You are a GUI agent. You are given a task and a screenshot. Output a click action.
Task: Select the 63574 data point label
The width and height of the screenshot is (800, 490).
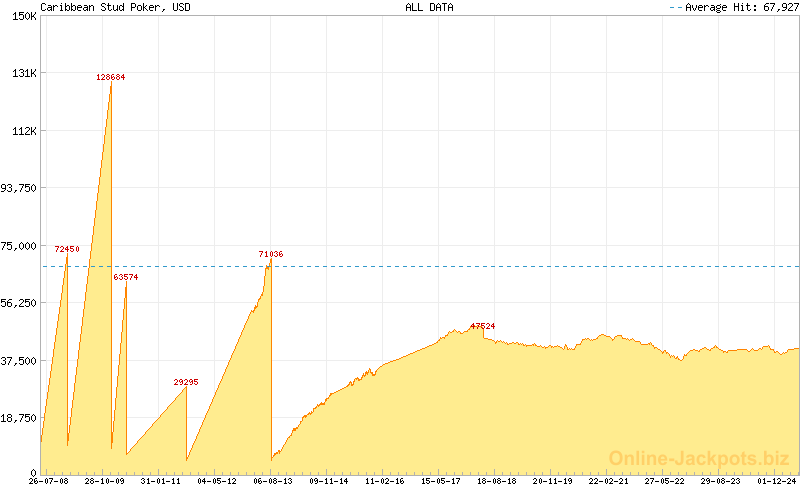pyautogui.click(x=126, y=277)
